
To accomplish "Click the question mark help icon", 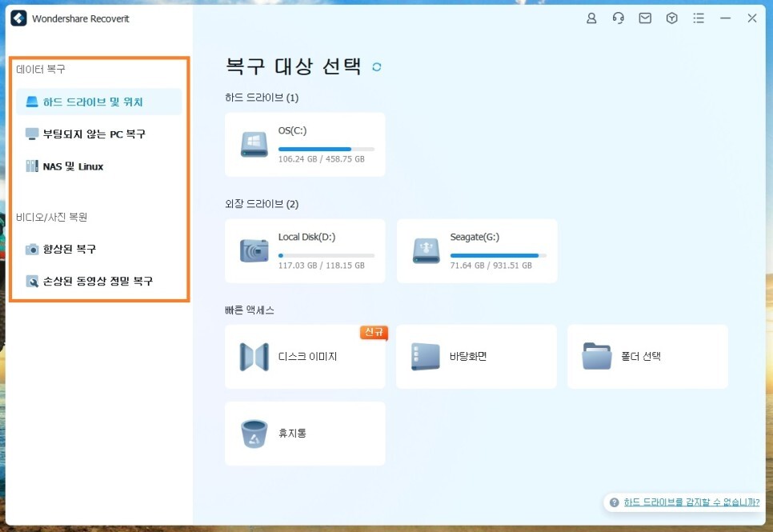I will pos(614,502).
